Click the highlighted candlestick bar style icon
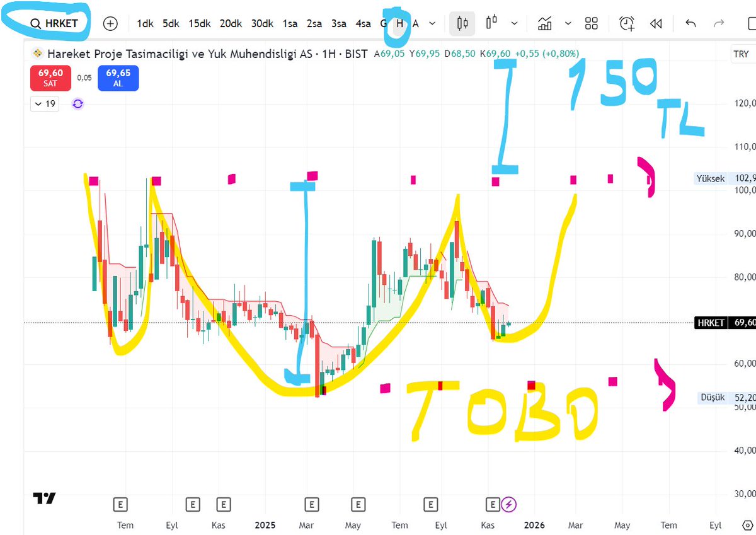This screenshot has width=756, height=535. coord(462,23)
